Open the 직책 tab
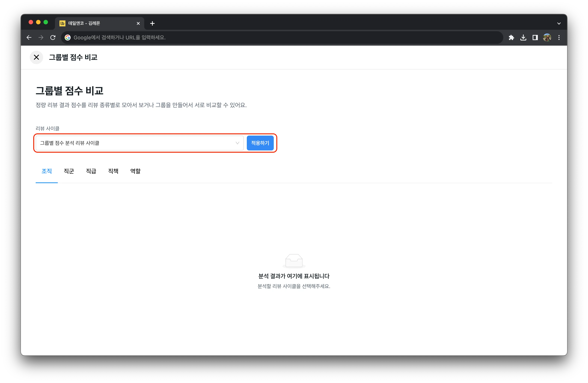 coord(113,171)
